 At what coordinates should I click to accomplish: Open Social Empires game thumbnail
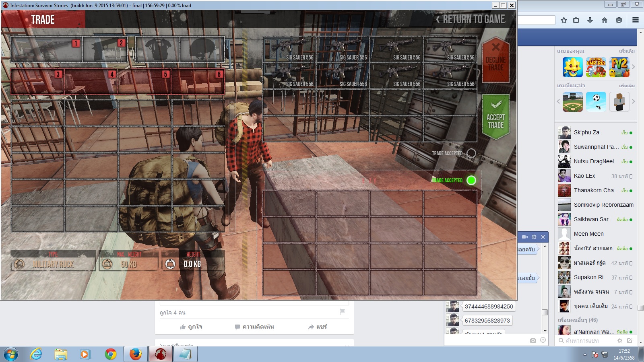596,67
